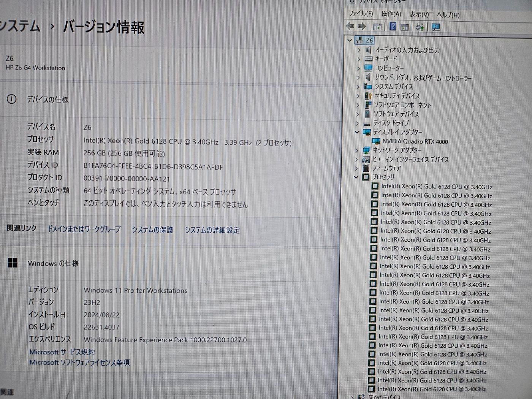532x399 pixels.
Task: Click monitor icon beside コンピューター
Action: point(368,68)
